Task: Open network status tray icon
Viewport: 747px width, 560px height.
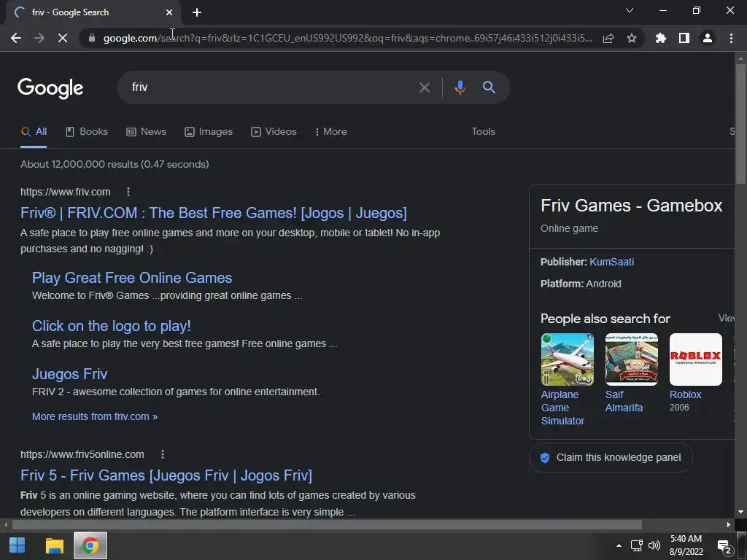Action: (636, 545)
